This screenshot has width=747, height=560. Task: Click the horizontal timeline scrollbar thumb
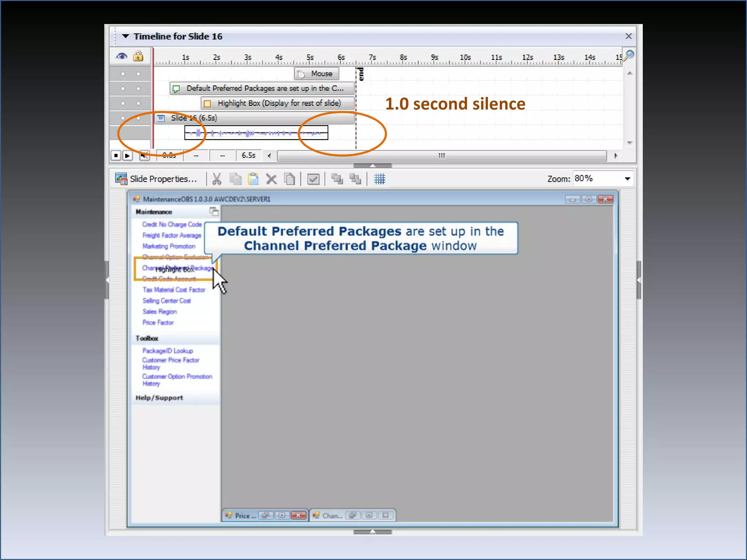coord(442,156)
